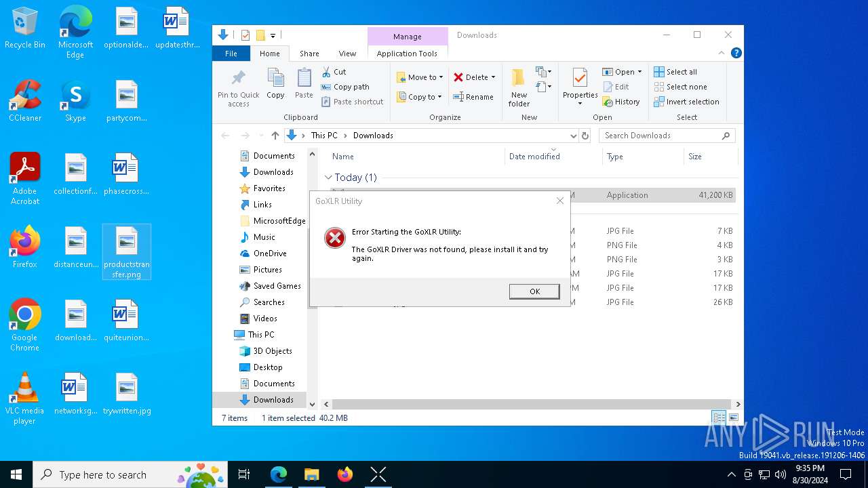Click the Refresh icon in address bar
This screenshot has height=488, width=868.
point(586,136)
